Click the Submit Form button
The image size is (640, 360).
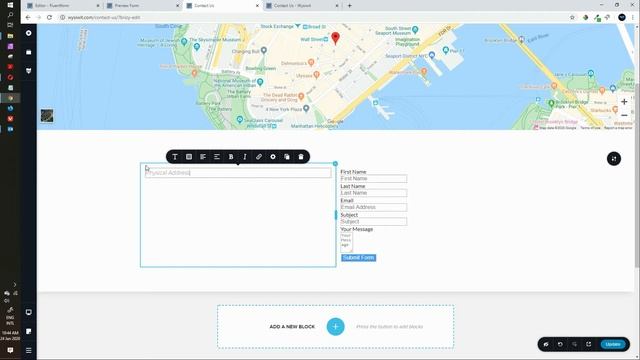[358, 258]
